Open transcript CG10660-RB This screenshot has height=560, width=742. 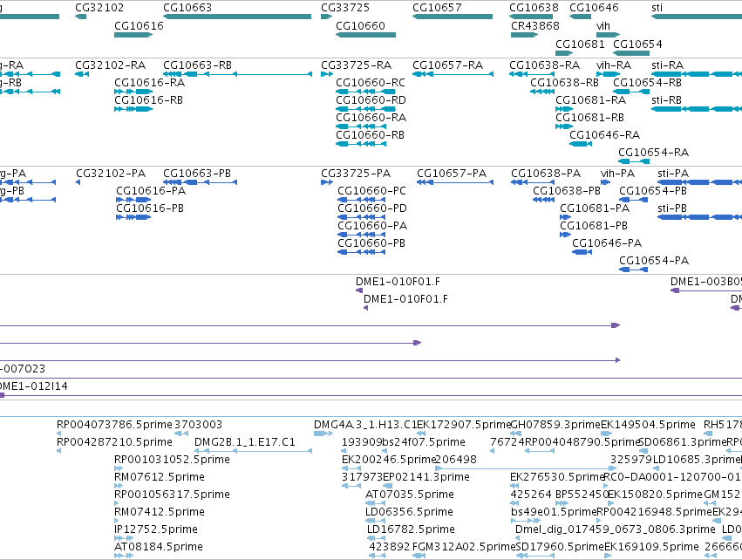tap(370, 135)
